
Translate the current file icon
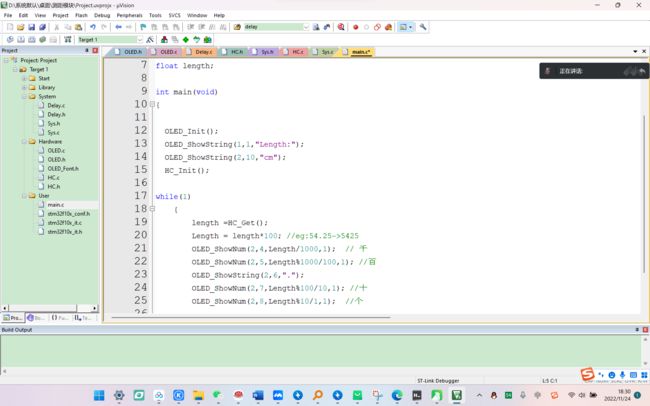(x=10, y=39)
